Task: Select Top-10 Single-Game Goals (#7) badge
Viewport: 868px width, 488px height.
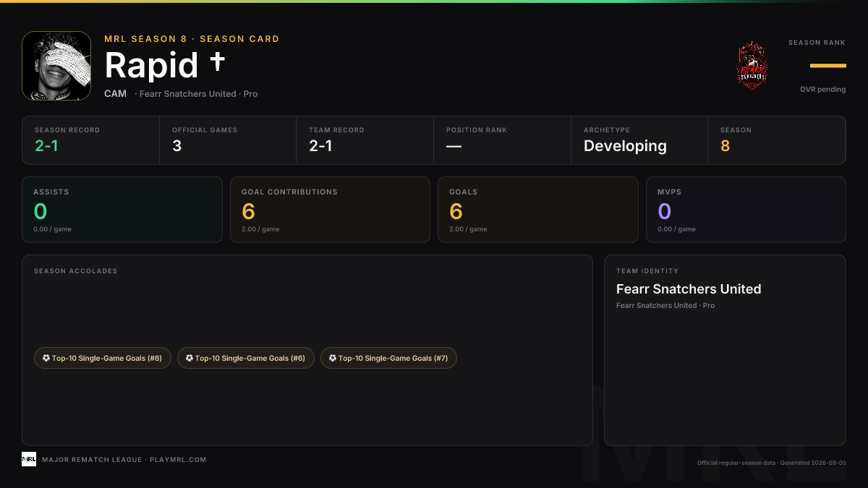Action: tap(389, 358)
